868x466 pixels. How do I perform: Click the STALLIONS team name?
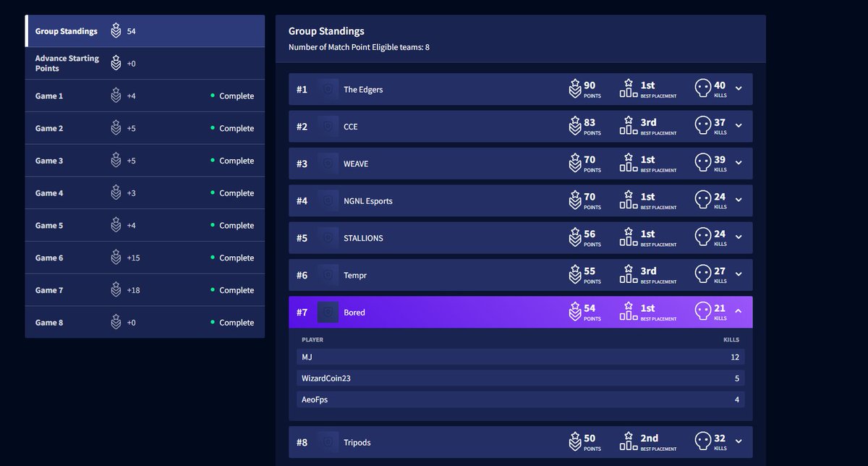click(x=363, y=238)
